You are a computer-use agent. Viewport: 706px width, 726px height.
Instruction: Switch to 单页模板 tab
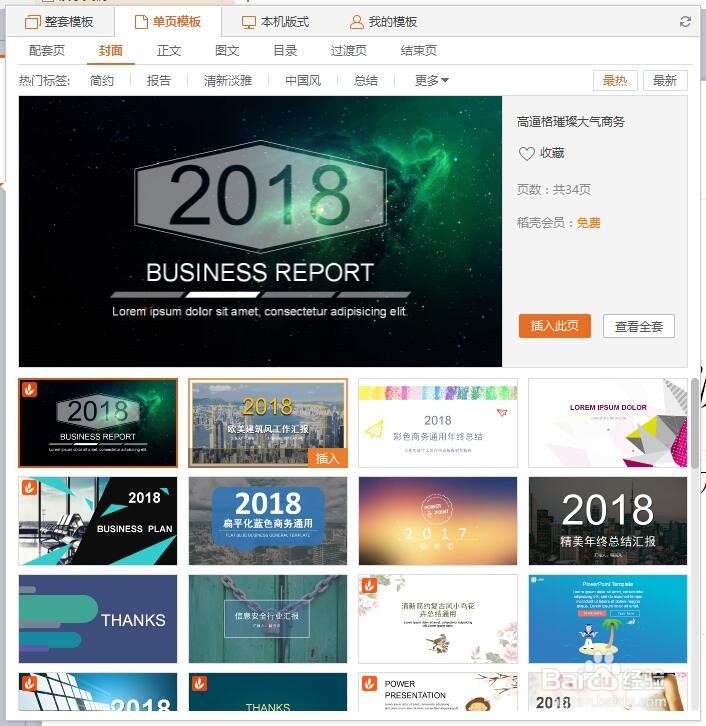pyautogui.click(x=168, y=22)
